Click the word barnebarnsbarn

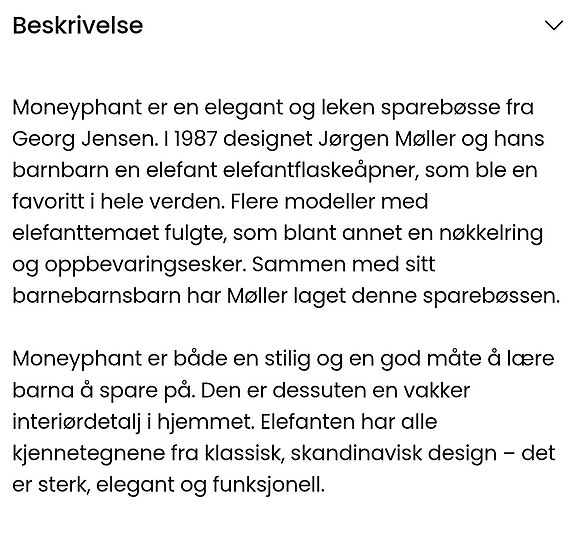click(x=97, y=296)
